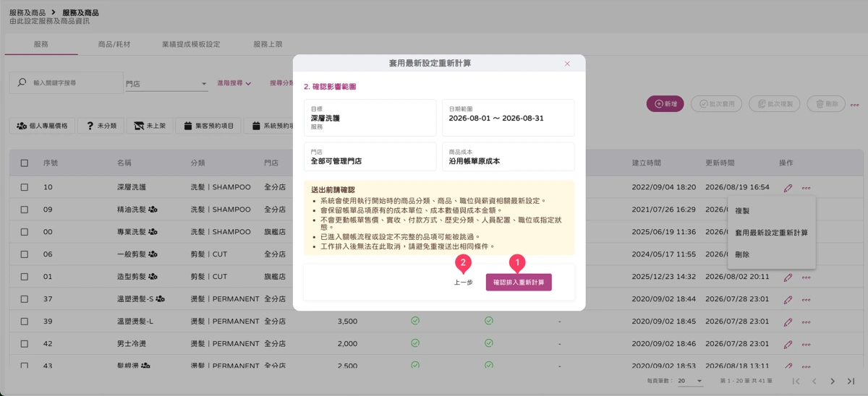The image size is (868, 396).
Task: Click the pencil edit icon for row 01
Action: 788,277
